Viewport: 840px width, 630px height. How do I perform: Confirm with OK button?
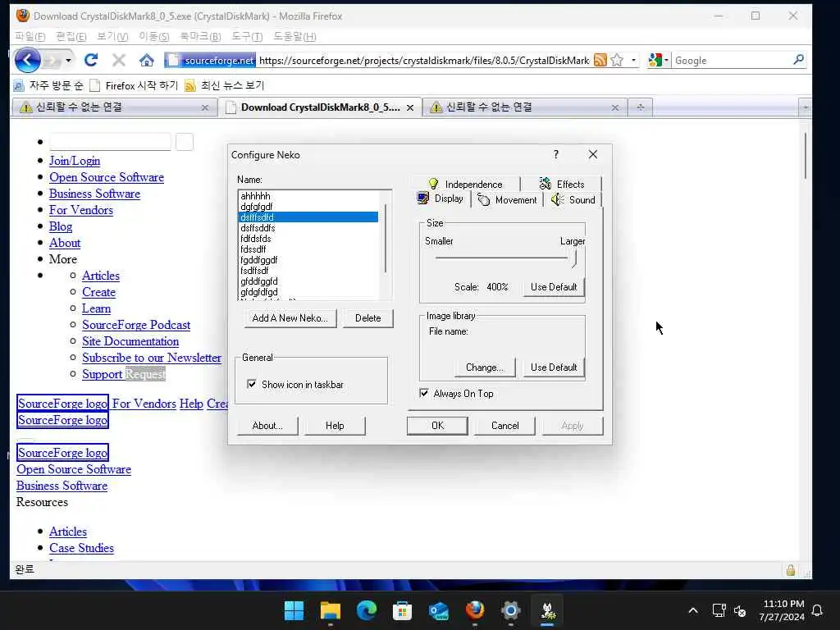[437, 426]
